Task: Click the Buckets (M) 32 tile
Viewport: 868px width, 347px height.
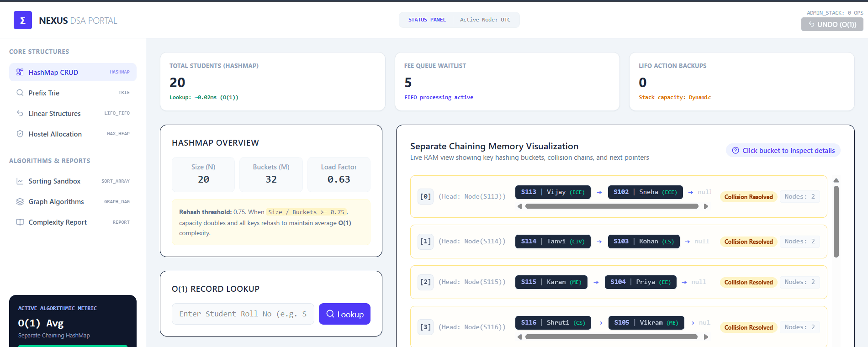Action: (x=271, y=174)
